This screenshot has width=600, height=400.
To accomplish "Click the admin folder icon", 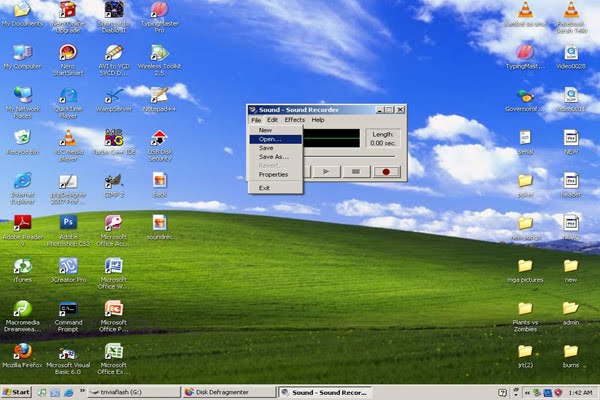I will click(571, 313).
